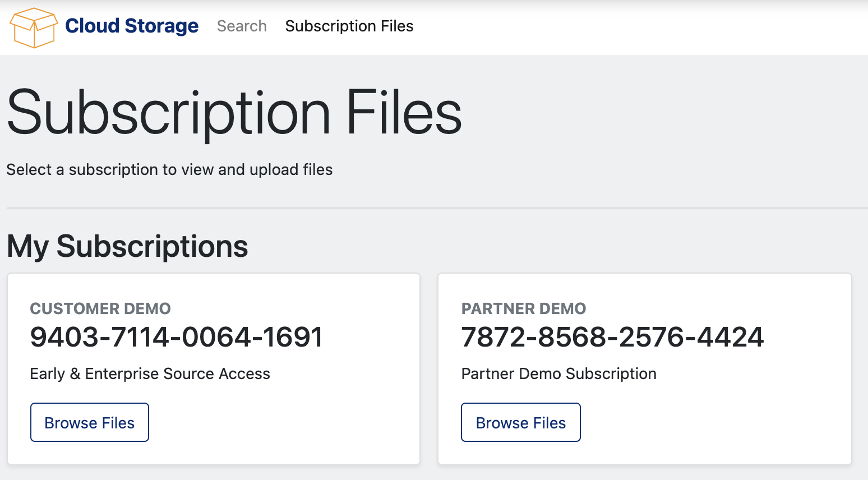The height and width of the screenshot is (480, 868).
Task: Select Subscription Files in the navigation bar
Action: [349, 26]
